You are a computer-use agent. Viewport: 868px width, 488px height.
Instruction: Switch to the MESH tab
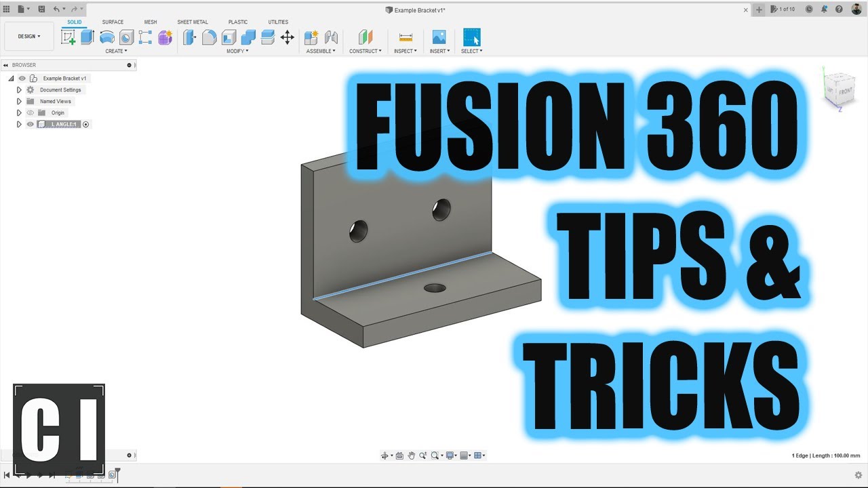151,22
